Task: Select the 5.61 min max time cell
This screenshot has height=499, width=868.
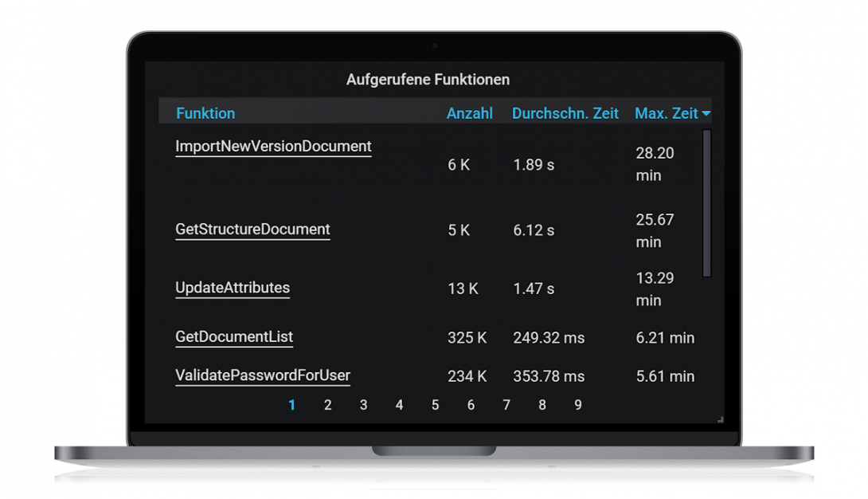Action: coord(665,376)
